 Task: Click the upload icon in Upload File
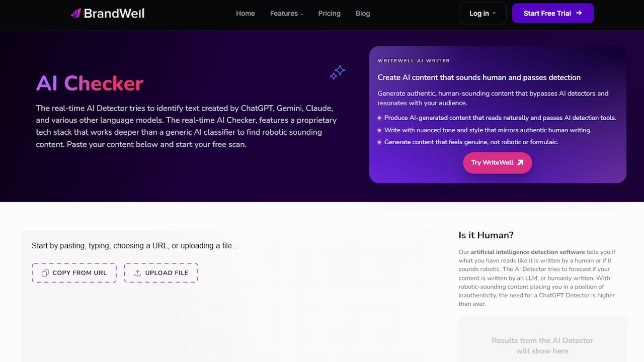coord(137,273)
